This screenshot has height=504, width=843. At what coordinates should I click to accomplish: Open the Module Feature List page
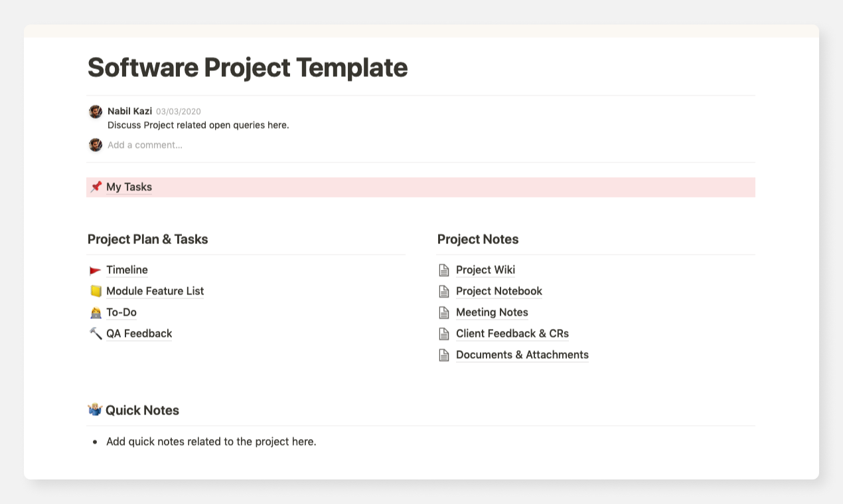(155, 291)
